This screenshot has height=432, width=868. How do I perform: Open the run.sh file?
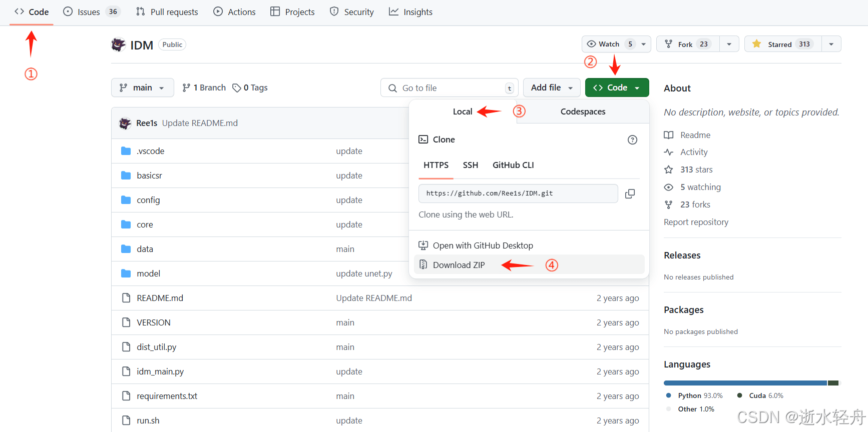(x=148, y=420)
